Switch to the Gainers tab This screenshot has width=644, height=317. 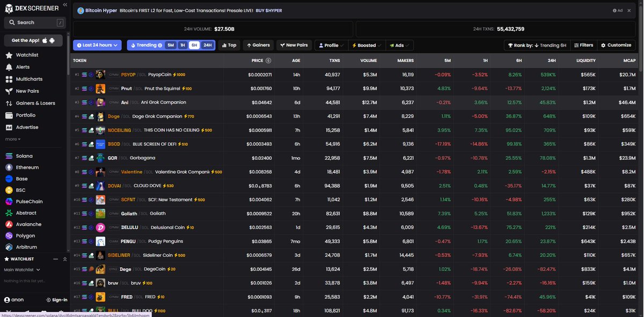click(258, 46)
